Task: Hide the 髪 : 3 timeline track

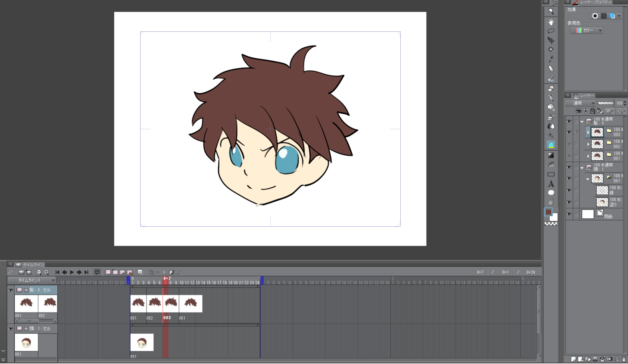Action: (x=10, y=290)
